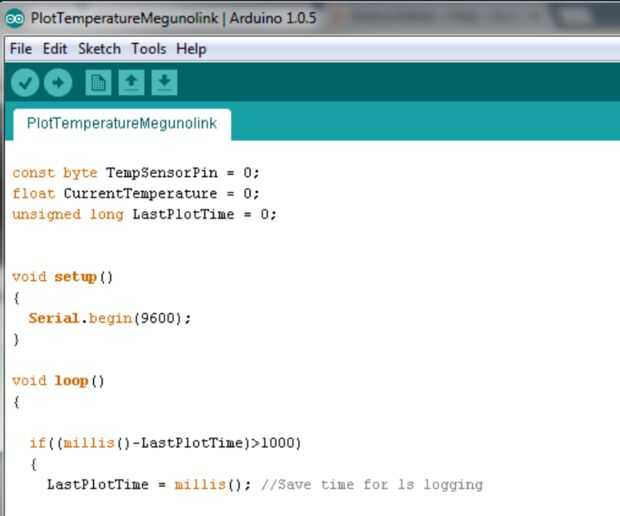The width and height of the screenshot is (620, 516).
Task: Open the File menu
Action: coord(21,49)
